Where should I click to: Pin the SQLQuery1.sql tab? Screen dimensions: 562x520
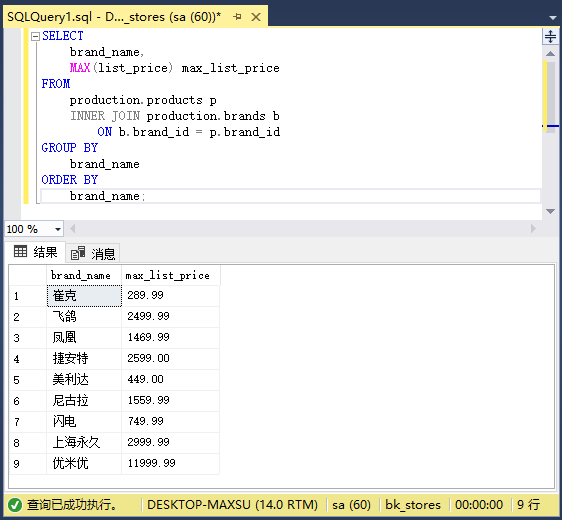(x=237, y=16)
